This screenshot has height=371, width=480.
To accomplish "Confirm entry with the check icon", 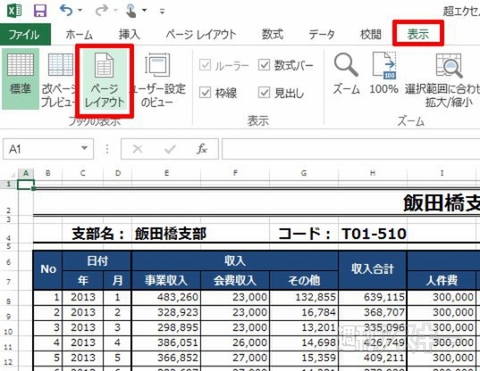I will (170, 149).
